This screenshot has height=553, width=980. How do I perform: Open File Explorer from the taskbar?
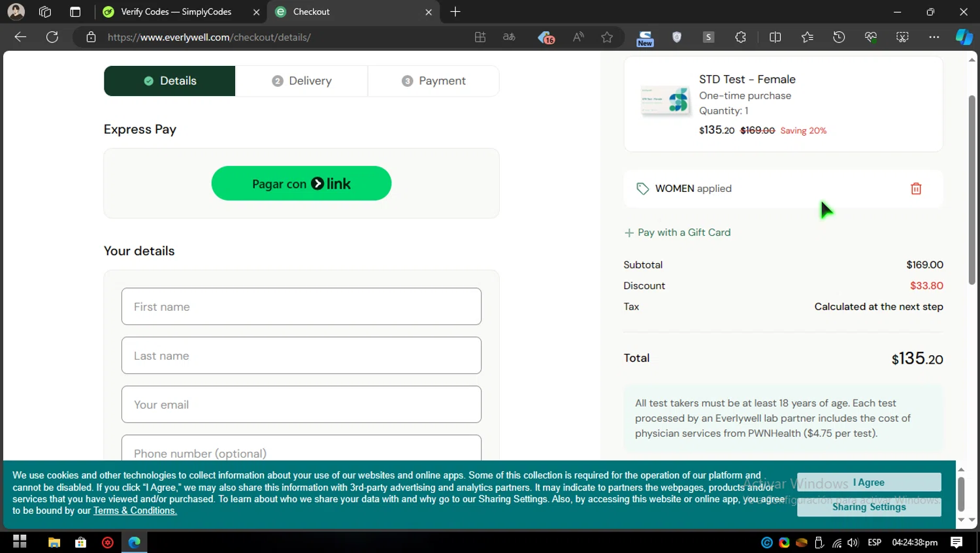tap(54, 542)
